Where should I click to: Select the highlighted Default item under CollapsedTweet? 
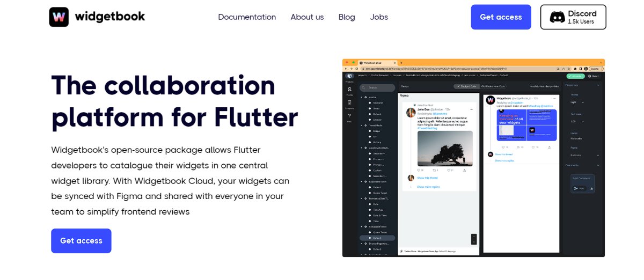[377, 238]
